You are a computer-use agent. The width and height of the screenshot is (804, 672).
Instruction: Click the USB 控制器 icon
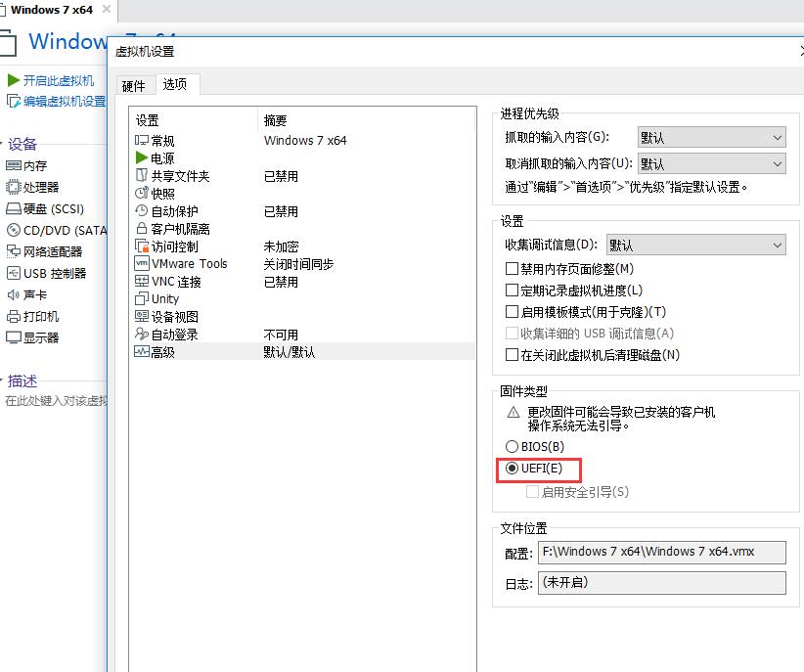pyautogui.click(x=14, y=273)
